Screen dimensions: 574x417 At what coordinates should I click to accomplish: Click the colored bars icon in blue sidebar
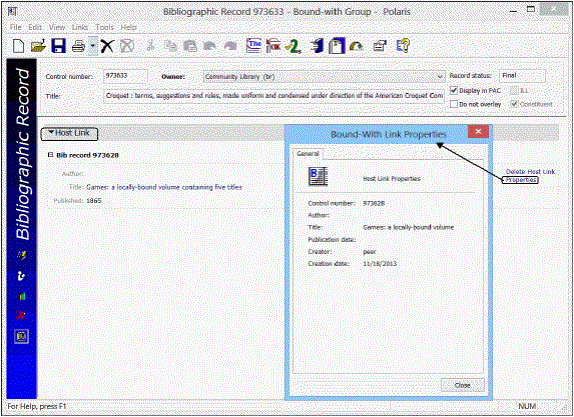(x=22, y=296)
